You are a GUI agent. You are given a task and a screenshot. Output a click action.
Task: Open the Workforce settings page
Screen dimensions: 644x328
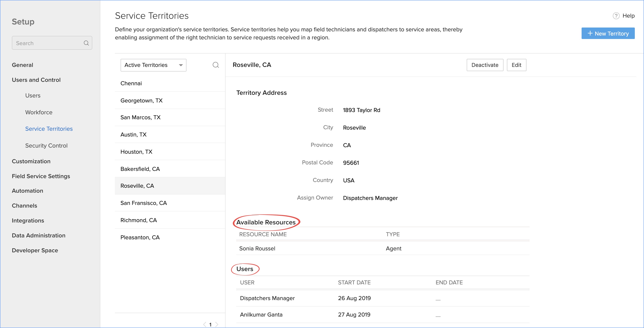(x=39, y=112)
